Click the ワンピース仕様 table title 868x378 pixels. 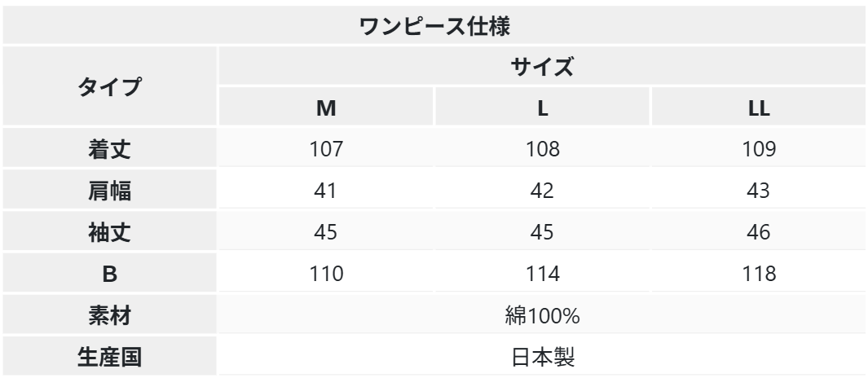[x=434, y=25]
